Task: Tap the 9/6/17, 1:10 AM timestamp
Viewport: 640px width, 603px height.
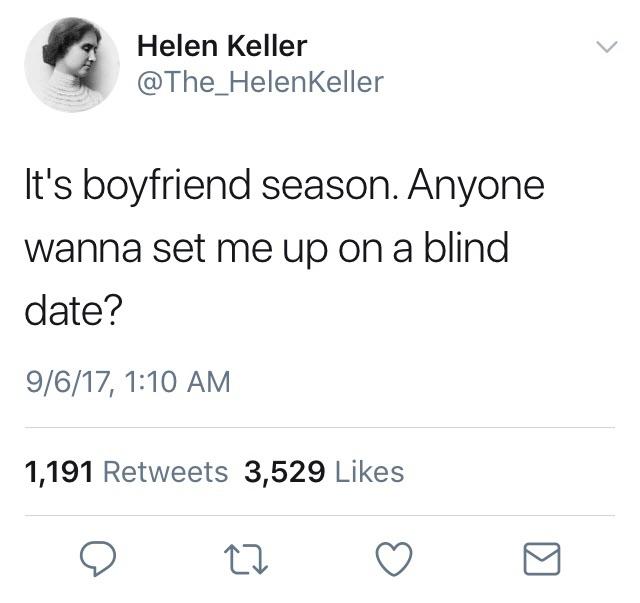Action: click(128, 382)
